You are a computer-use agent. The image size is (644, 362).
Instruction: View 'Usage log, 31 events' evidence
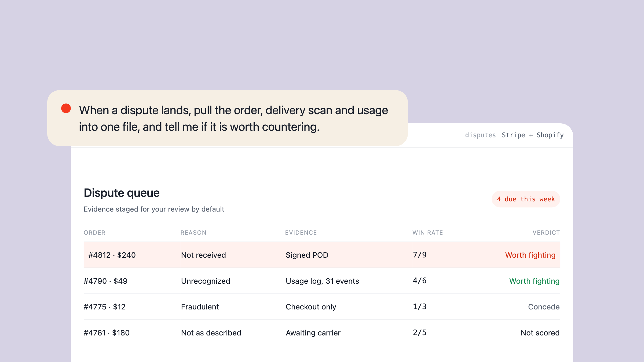click(x=322, y=281)
